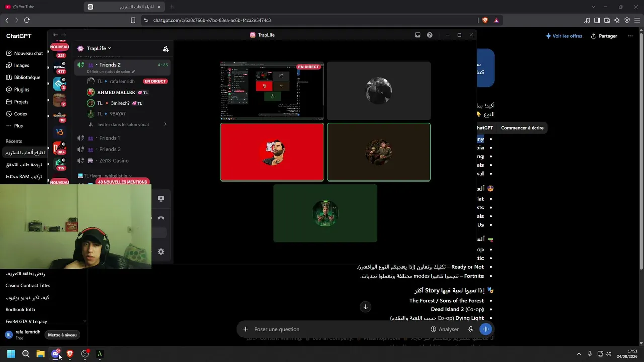Start dictation with the microphone icon
Image resolution: width=644 pixels, height=362 pixels.
(471, 329)
